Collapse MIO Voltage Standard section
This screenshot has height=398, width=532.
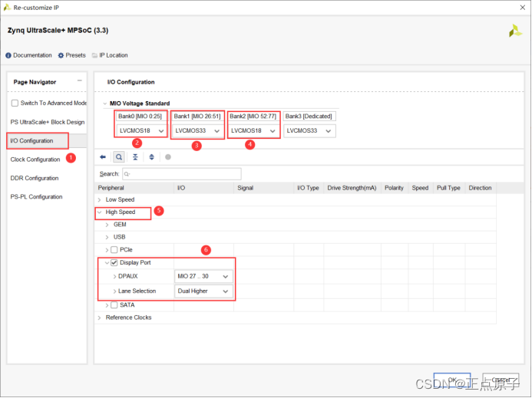pyautogui.click(x=105, y=104)
